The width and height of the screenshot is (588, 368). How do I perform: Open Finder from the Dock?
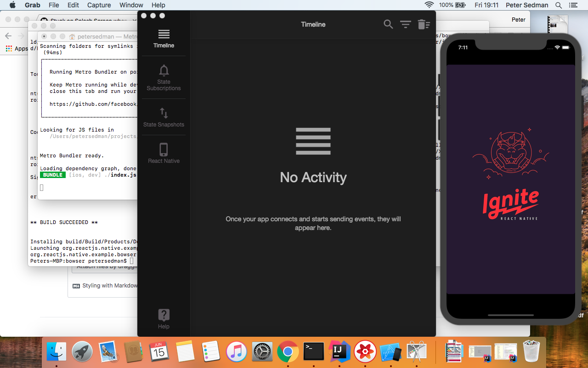coord(56,352)
